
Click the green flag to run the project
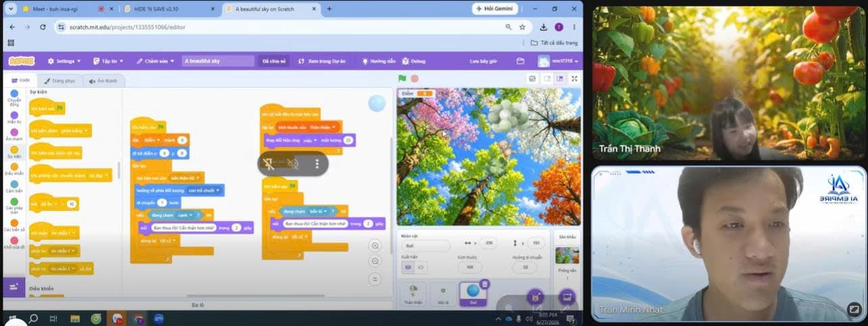(x=402, y=78)
